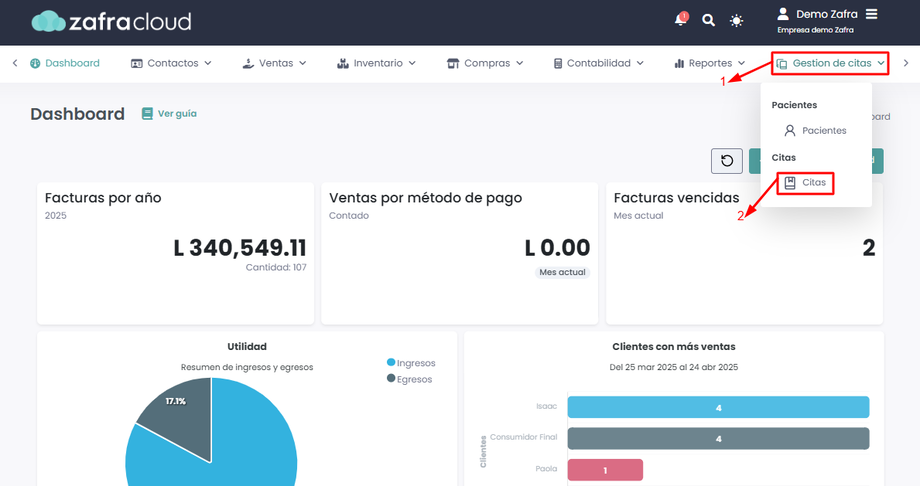Image resolution: width=920 pixels, height=486 pixels.
Task: Click the Citas bookmark icon
Action: pyautogui.click(x=790, y=183)
